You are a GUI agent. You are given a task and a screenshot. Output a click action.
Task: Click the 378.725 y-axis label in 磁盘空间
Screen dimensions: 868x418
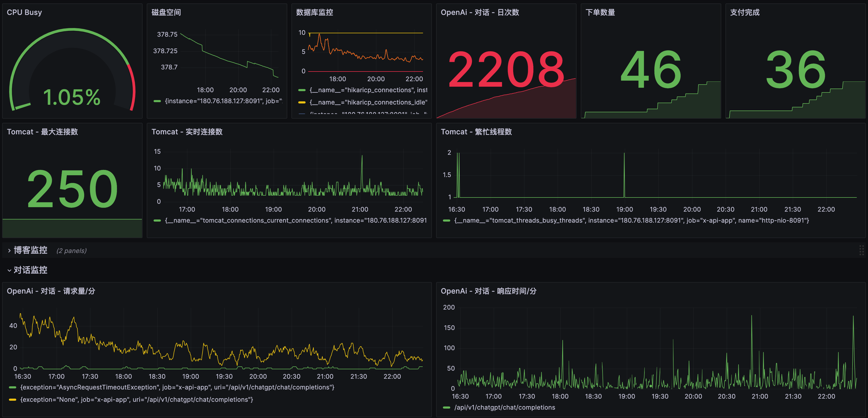point(165,51)
